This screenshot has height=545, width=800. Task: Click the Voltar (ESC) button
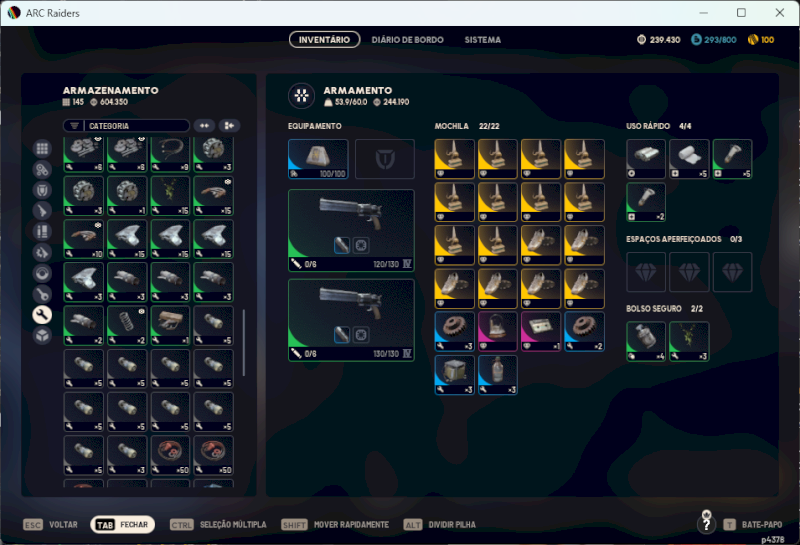point(51,525)
